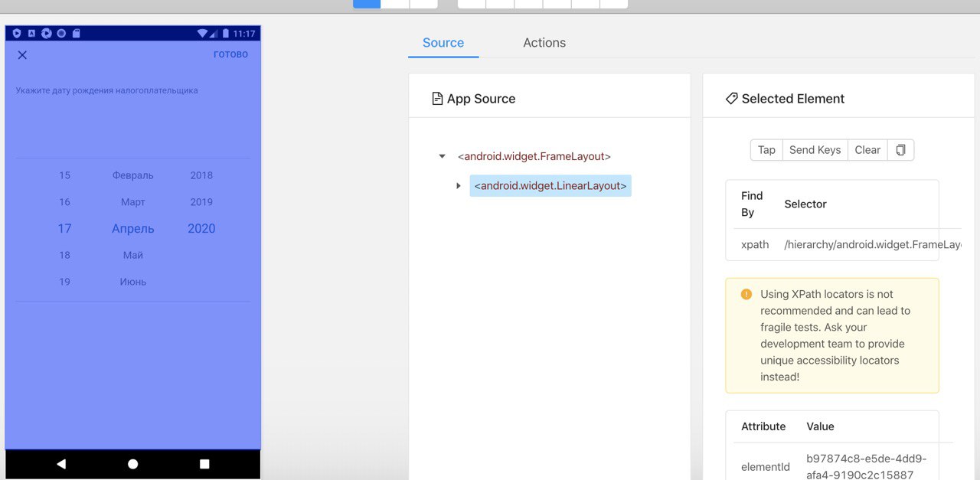
Task: Select day 18 in the picker
Action: [64, 255]
